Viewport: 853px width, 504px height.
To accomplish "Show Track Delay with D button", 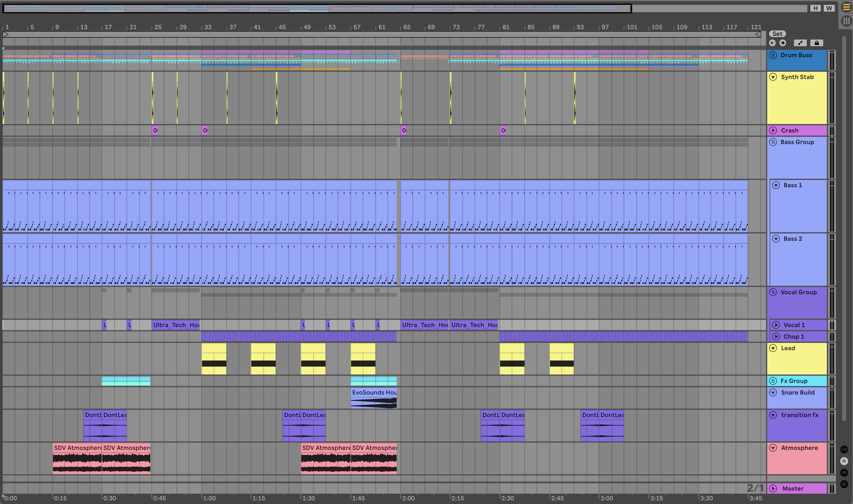I will (844, 484).
